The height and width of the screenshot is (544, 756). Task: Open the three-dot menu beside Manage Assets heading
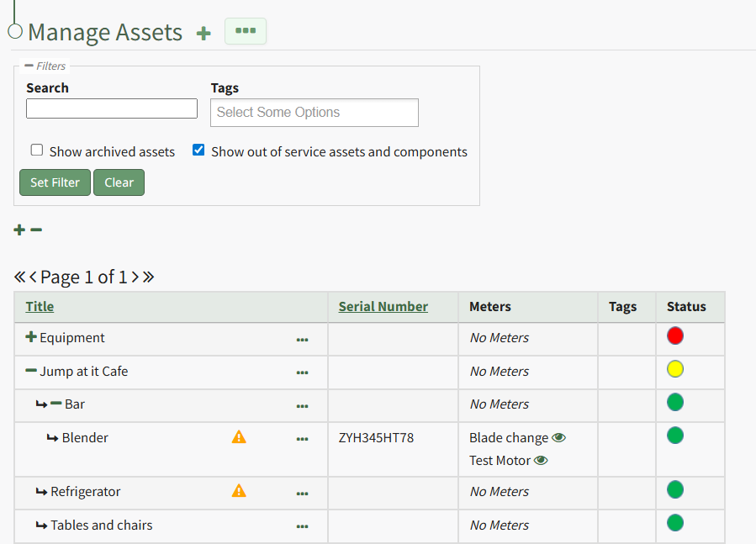[x=245, y=31]
